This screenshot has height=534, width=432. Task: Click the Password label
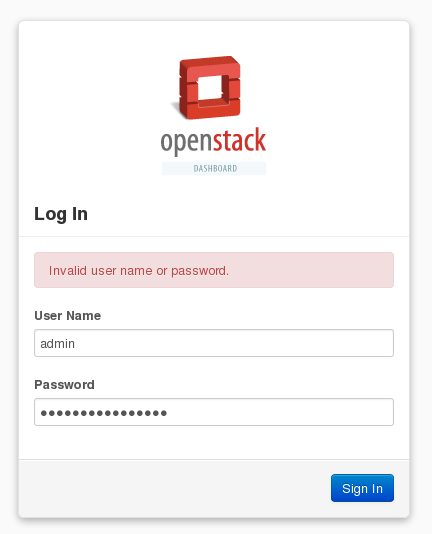coord(64,385)
